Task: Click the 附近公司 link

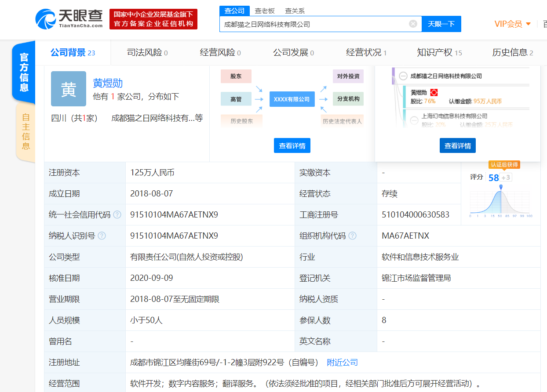Action: click(342, 363)
